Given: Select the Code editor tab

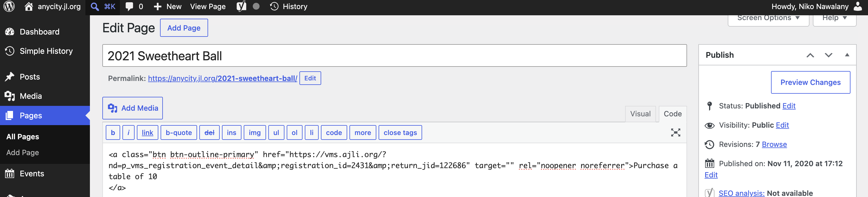Looking at the screenshot, I should [673, 114].
